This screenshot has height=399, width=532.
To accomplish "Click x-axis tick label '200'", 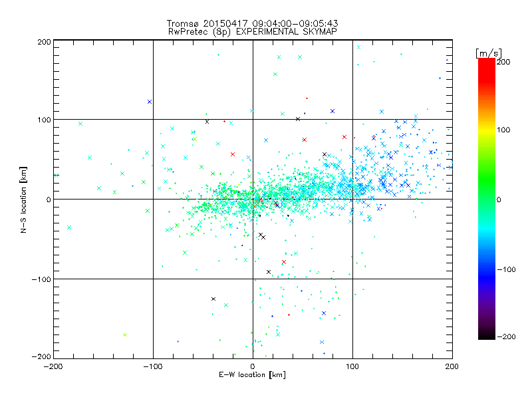I will [452, 366].
